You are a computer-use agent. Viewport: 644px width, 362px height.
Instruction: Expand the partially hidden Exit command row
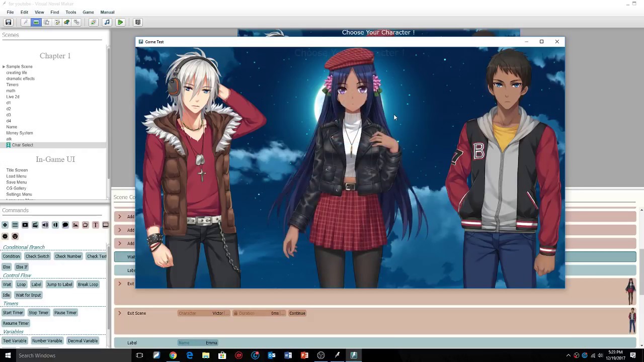tap(120, 284)
